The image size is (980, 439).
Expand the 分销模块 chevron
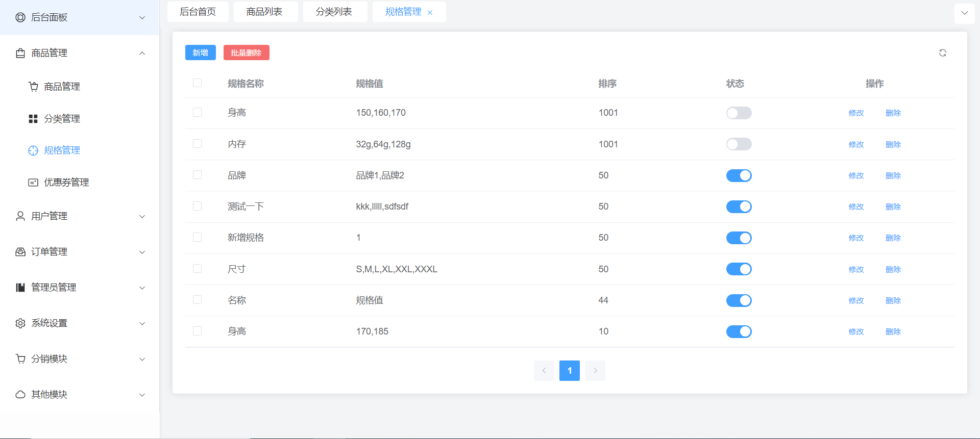142,359
